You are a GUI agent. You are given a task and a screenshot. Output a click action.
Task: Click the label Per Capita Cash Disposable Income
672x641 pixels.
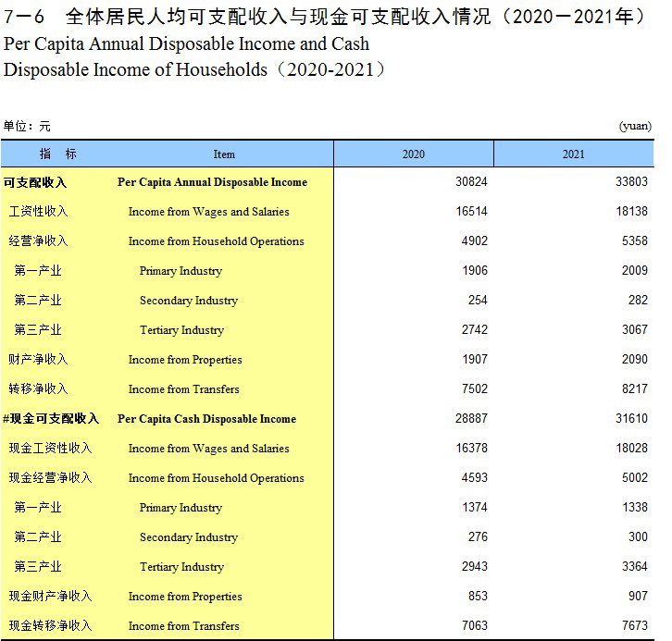[x=206, y=419]
